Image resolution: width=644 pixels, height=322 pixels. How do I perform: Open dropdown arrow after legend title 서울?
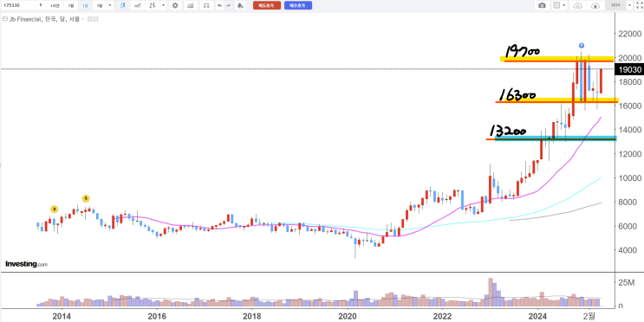click(x=82, y=19)
